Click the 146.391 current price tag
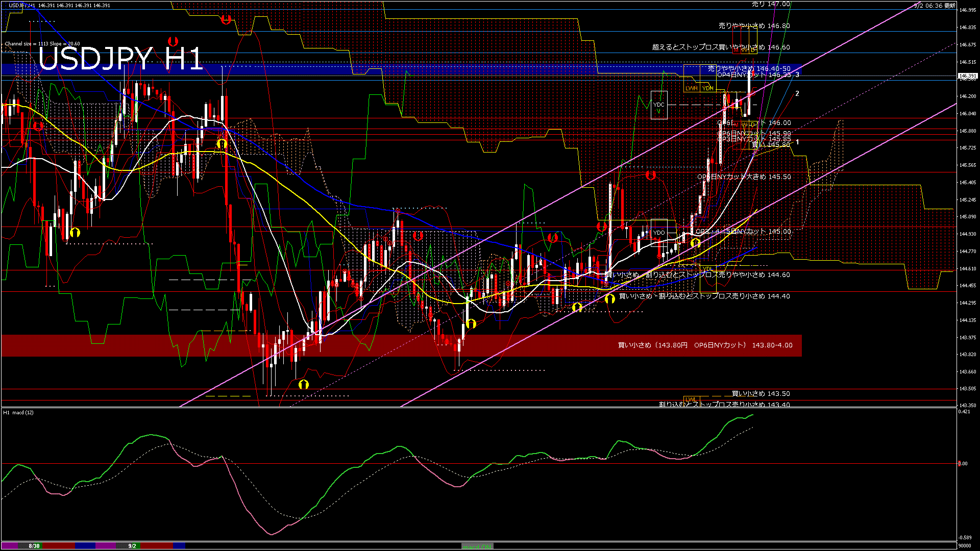 click(968, 76)
